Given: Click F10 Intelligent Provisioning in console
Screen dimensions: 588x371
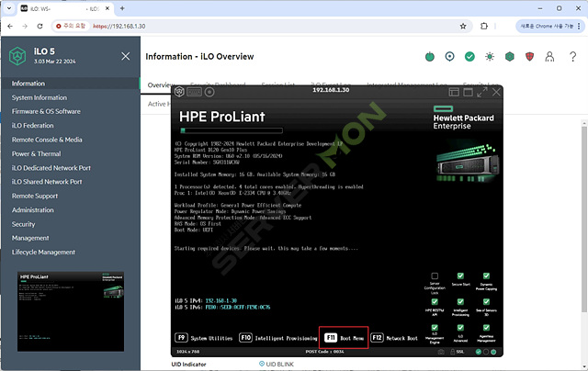Looking at the screenshot, I should [x=278, y=338].
